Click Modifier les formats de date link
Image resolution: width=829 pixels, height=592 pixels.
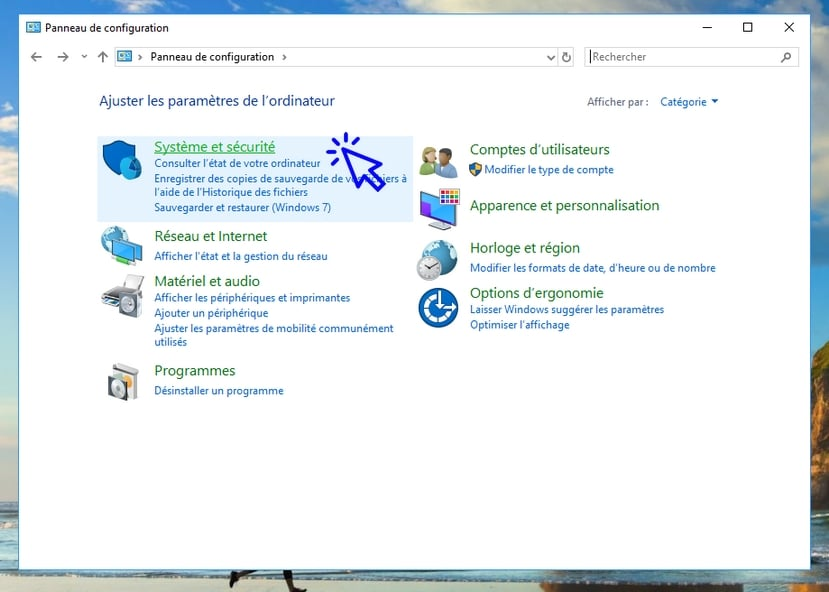point(593,268)
